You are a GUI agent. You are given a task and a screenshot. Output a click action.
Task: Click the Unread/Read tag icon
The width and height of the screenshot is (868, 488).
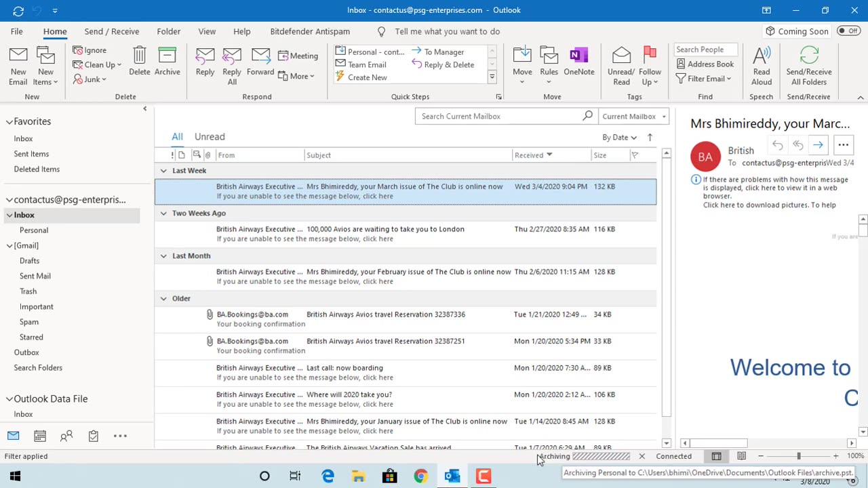click(621, 66)
